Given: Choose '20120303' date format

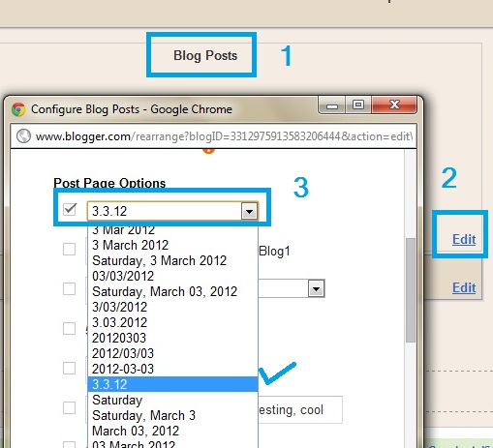Looking at the screenshot, I should [x=172, y=338].
